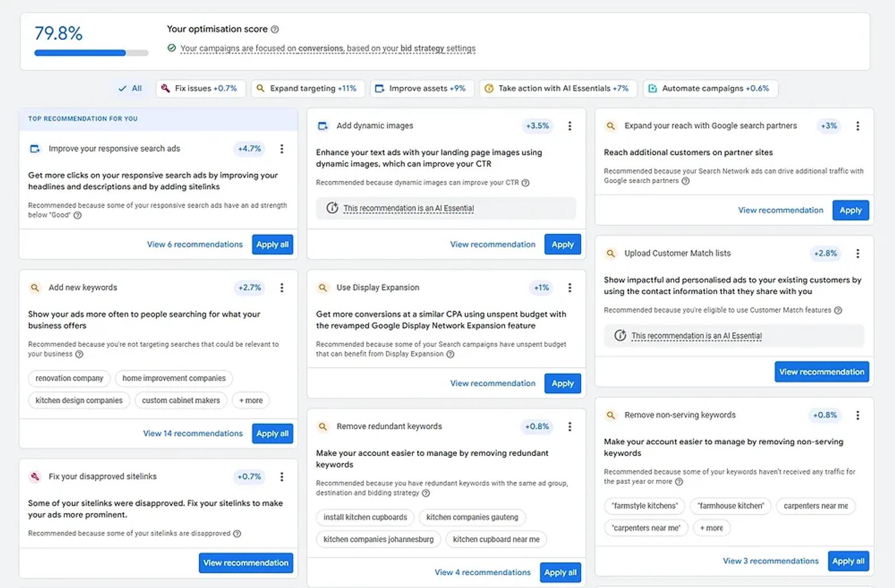The image size is (895, 588).
Task: Click help icon after sitelinks are disapproved
Action: pos(237,534)
